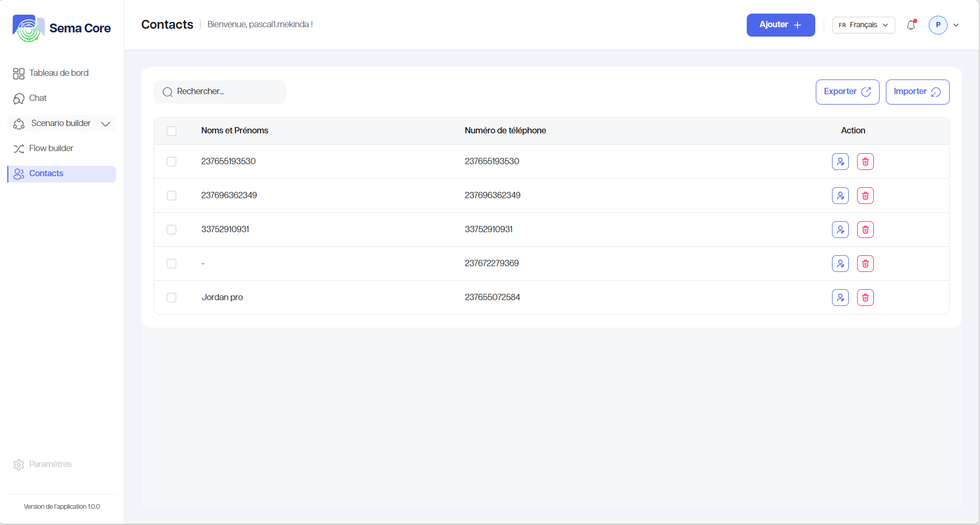
Task: Focus the Rechercher search field
Action: 225,92
